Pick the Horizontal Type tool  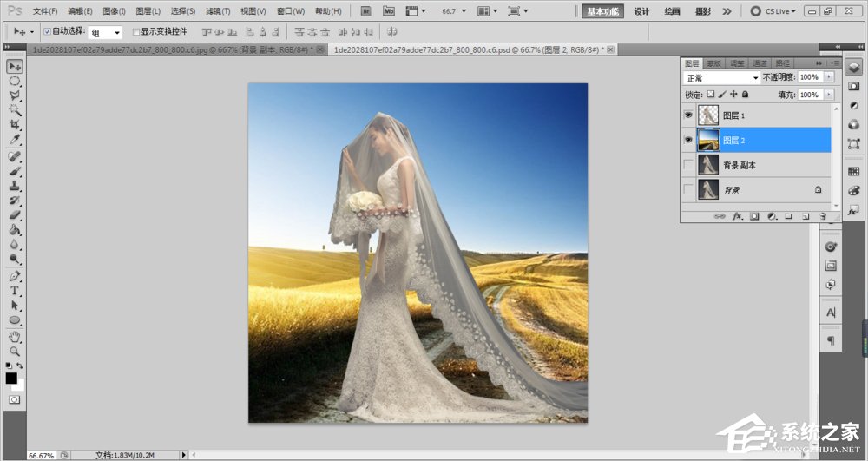[x=15, y=291]
